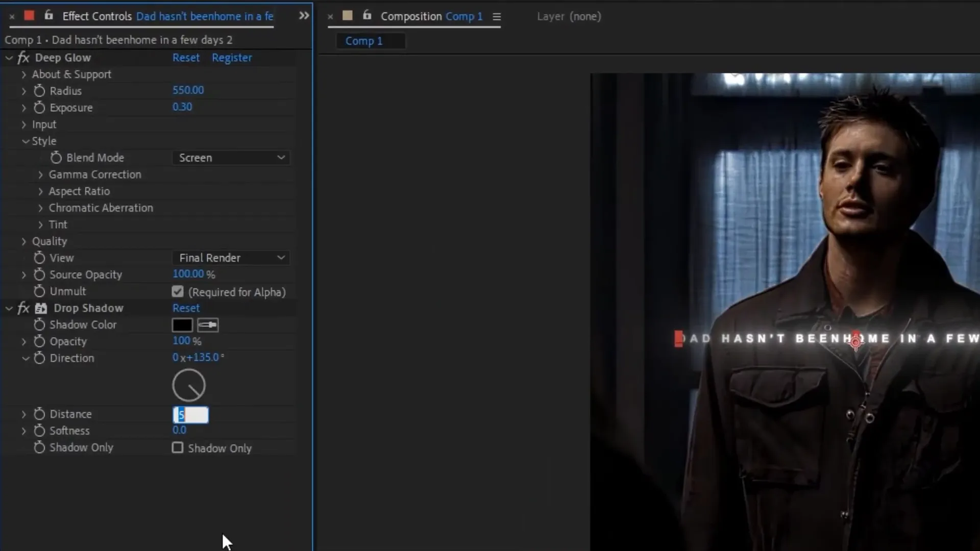Toggle the Shadow Only stopwatch icon
Viewport: 980px width, 551px height.
pos(39,447)
